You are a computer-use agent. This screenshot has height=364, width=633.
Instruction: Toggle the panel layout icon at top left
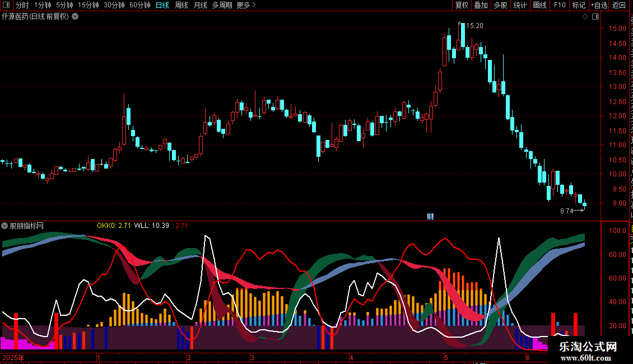tap(7, 5)
